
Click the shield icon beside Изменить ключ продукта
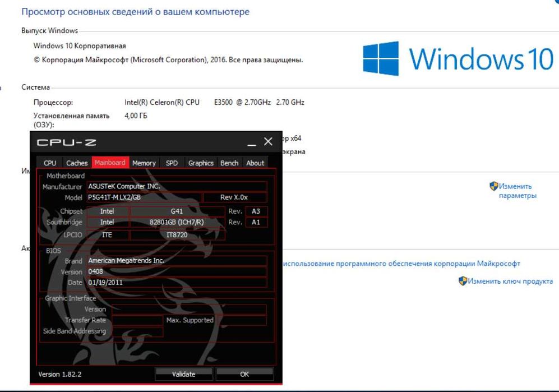(x=463, y=281)
